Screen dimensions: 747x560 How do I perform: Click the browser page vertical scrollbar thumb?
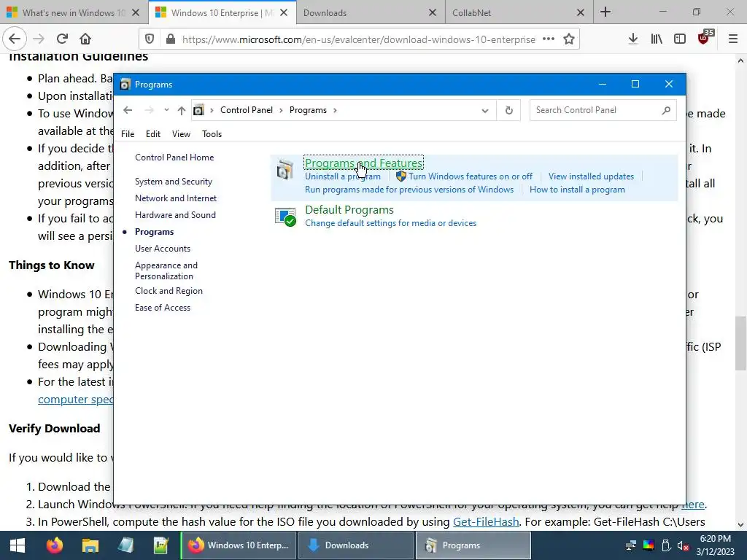click(740, 343)
